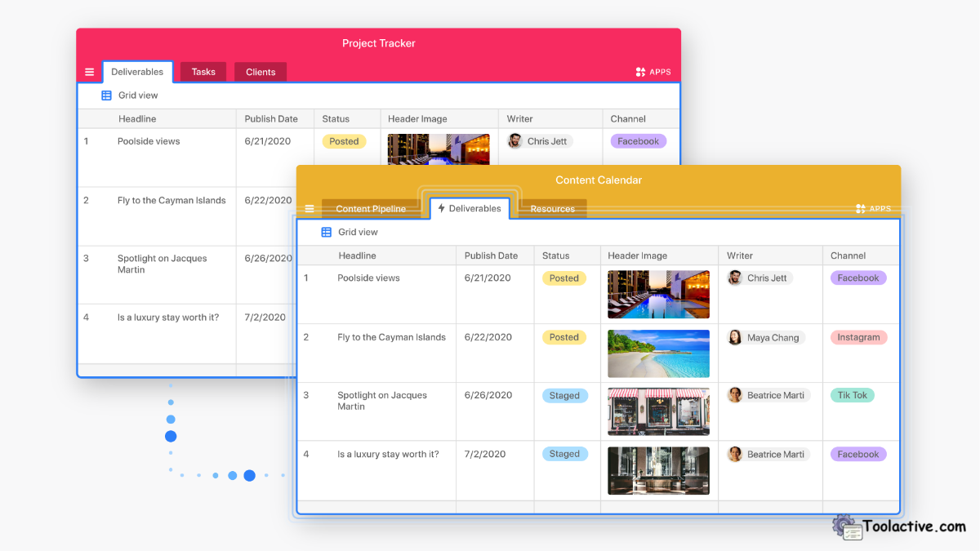Switch to the Content Pipeline tab
The image size is (980, 551).
tap(372, 208)
